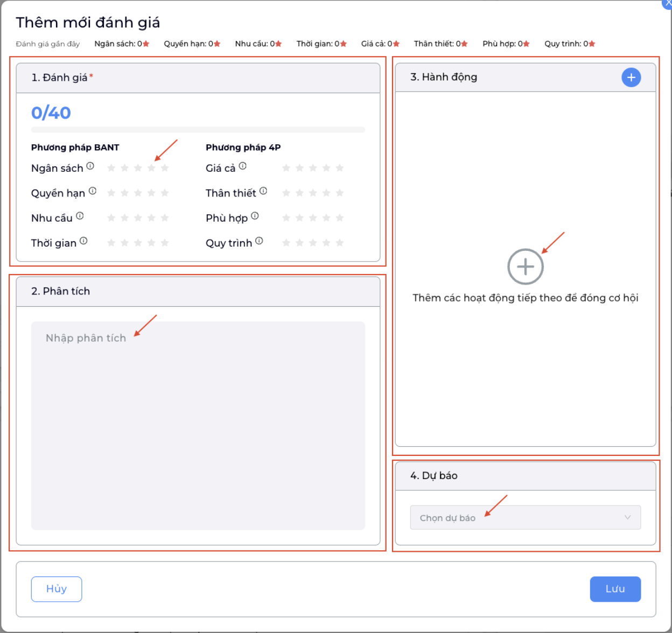The image size is (672, 633).
Task: Set Nhu cầu rating to one star
Action: [111, 218]
